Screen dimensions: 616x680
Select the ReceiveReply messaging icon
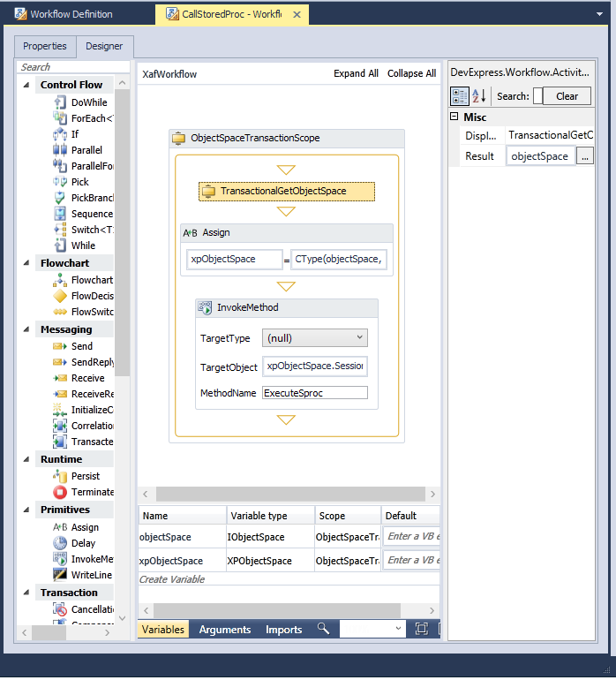coord(60,394)
